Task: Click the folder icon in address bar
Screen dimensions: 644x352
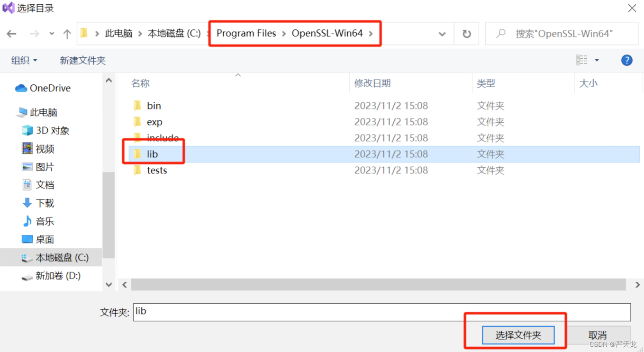Action: [x=84, y=33]
